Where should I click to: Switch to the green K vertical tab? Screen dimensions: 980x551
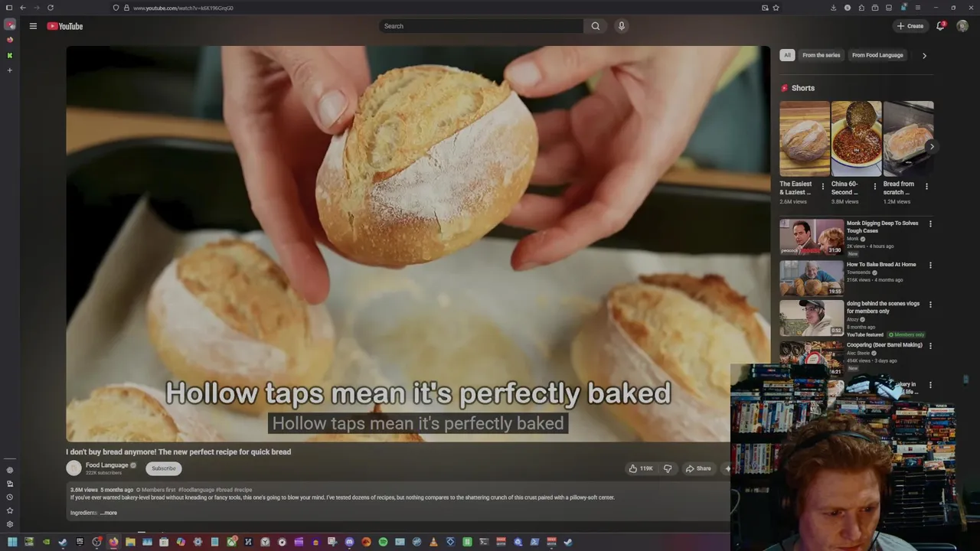click(x=10, y=55)
